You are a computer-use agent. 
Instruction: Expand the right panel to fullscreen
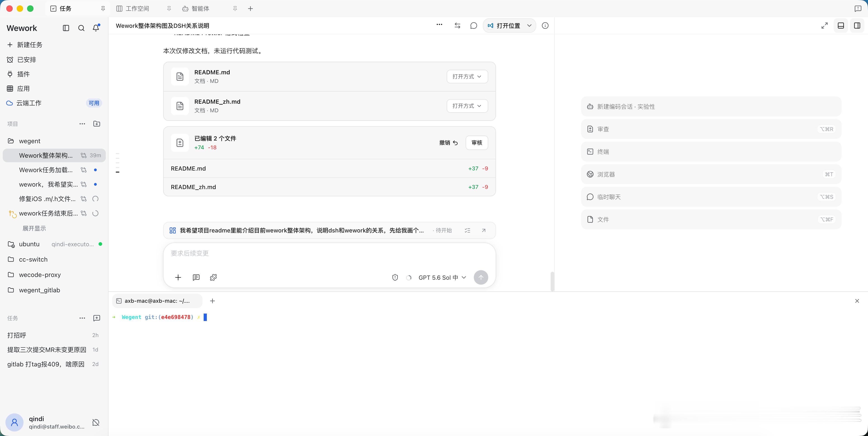tap(825, 26)
